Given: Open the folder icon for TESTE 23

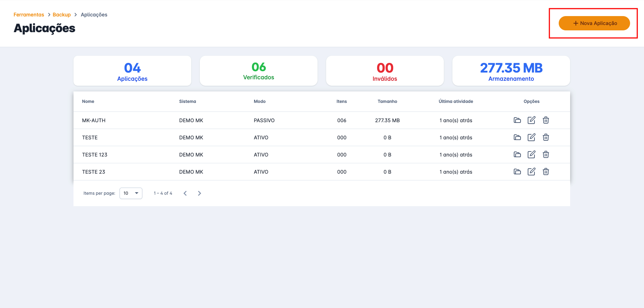Looking at the screenshot, I should click(517, 172).
